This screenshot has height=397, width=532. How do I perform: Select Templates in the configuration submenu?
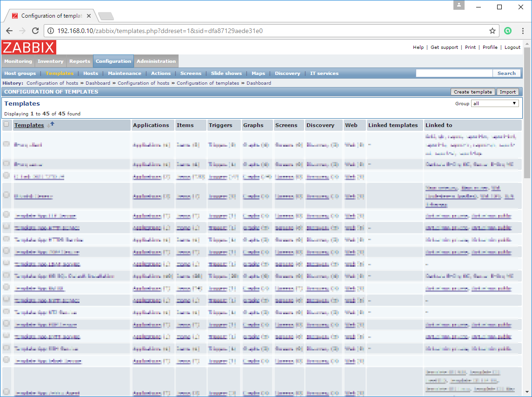[60, 74]
